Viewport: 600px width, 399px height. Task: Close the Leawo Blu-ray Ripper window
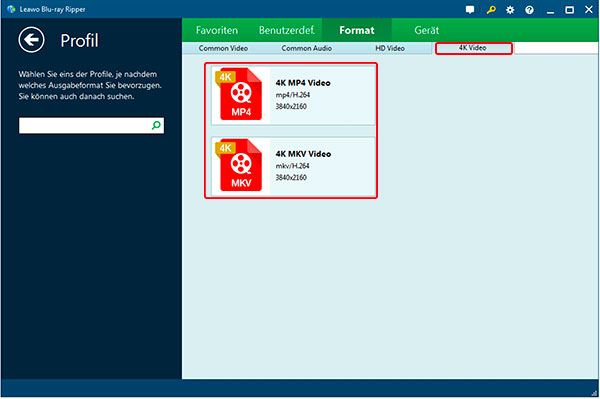[589, 10]
